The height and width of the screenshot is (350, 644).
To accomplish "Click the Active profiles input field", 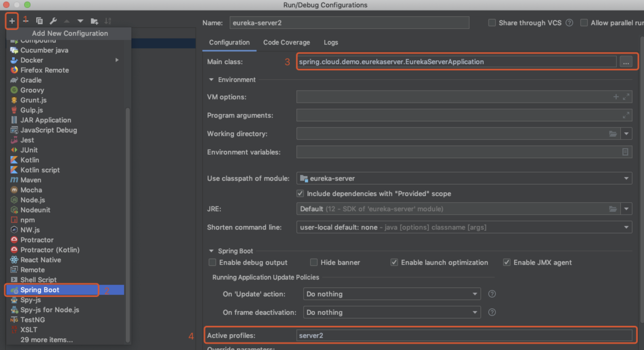I will (464, 336).
